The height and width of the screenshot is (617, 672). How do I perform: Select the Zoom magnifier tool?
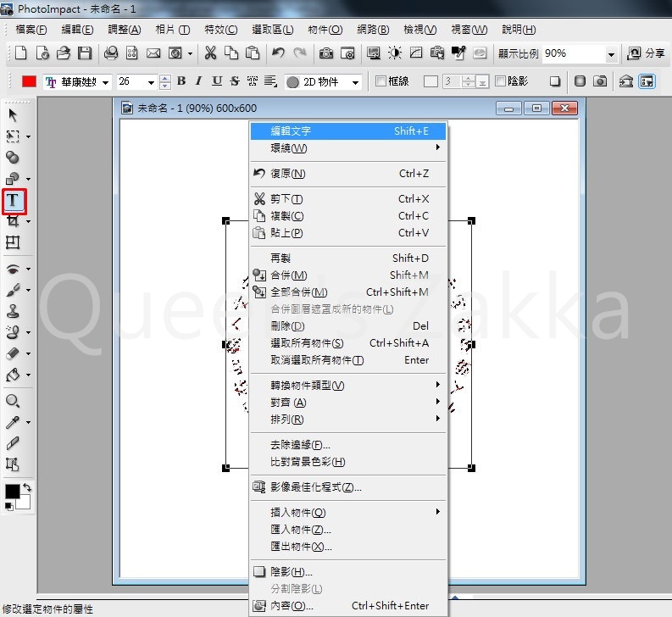click(13, 401)
